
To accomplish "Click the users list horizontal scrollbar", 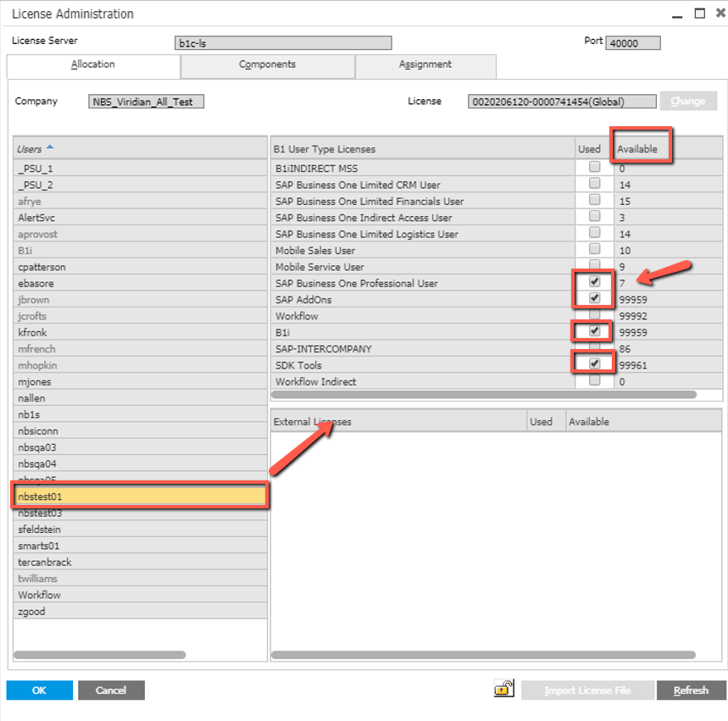I will (x=100, y=655).
